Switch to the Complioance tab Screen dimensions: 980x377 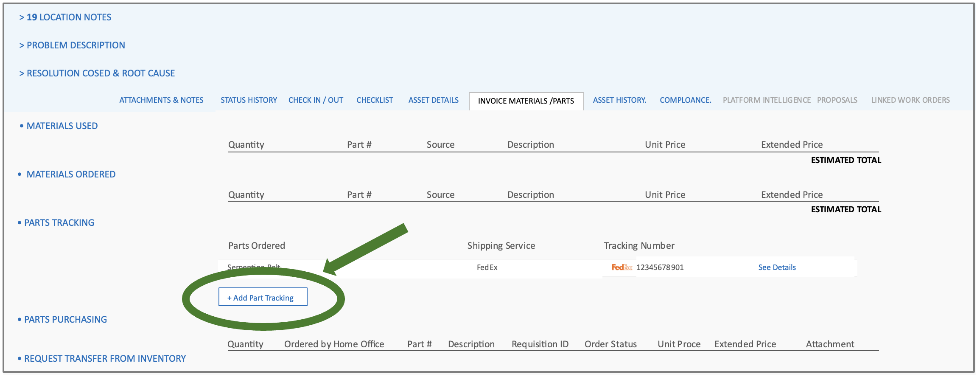point(685,100)
